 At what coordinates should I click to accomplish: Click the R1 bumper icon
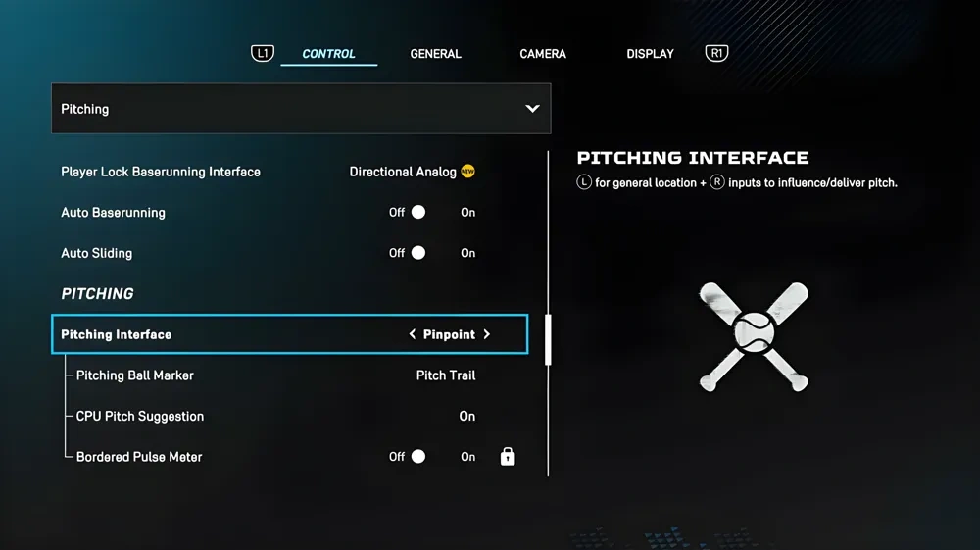point(716,53)
